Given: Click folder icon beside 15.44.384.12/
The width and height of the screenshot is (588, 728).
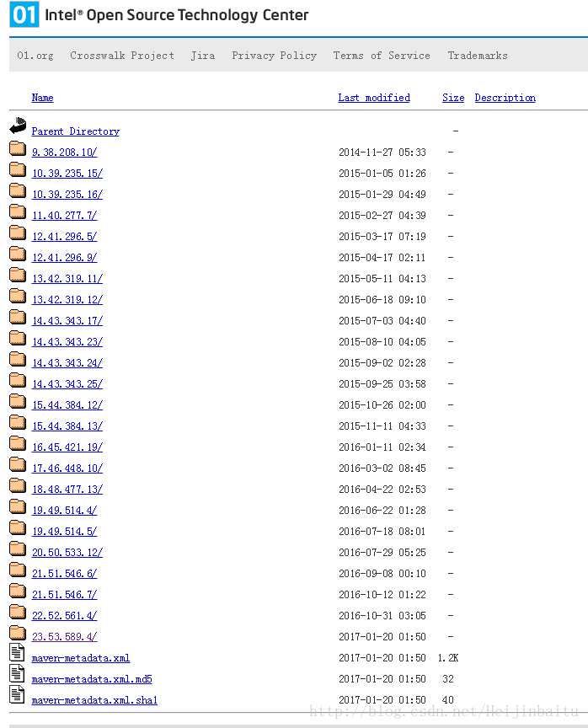Looking at the screenshot, I should tap(18, 401).
